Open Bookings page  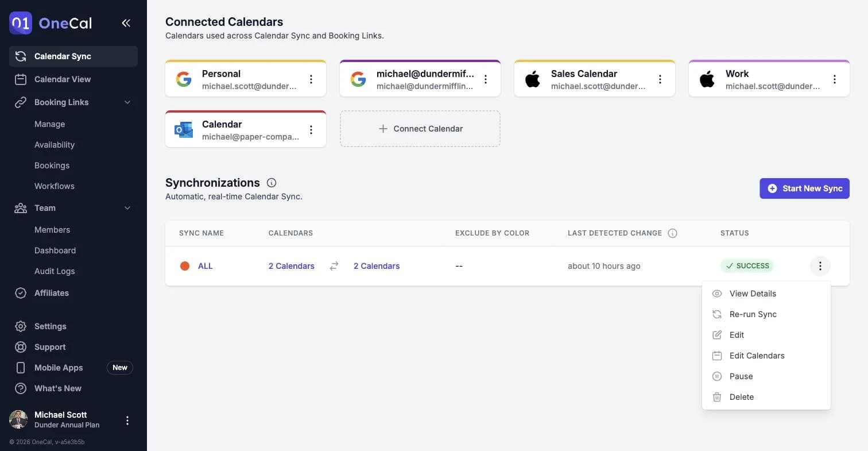(52, 165)
